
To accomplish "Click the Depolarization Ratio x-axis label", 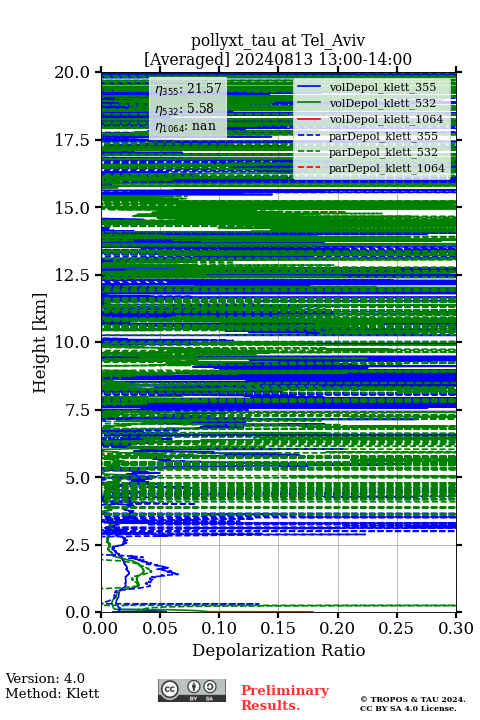I will (279, 650).
